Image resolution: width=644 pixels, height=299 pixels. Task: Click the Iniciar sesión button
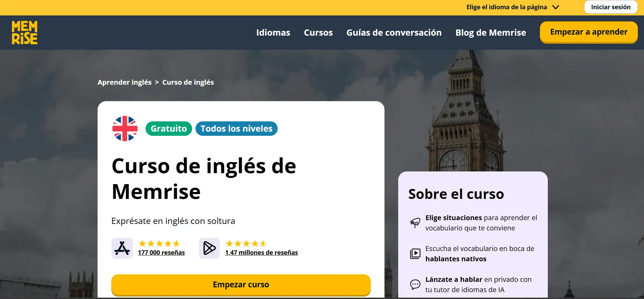click(x=611, y=7)
